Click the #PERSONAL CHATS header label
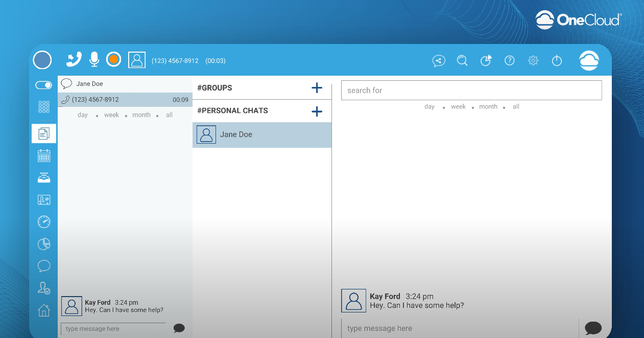 [232, 110]
